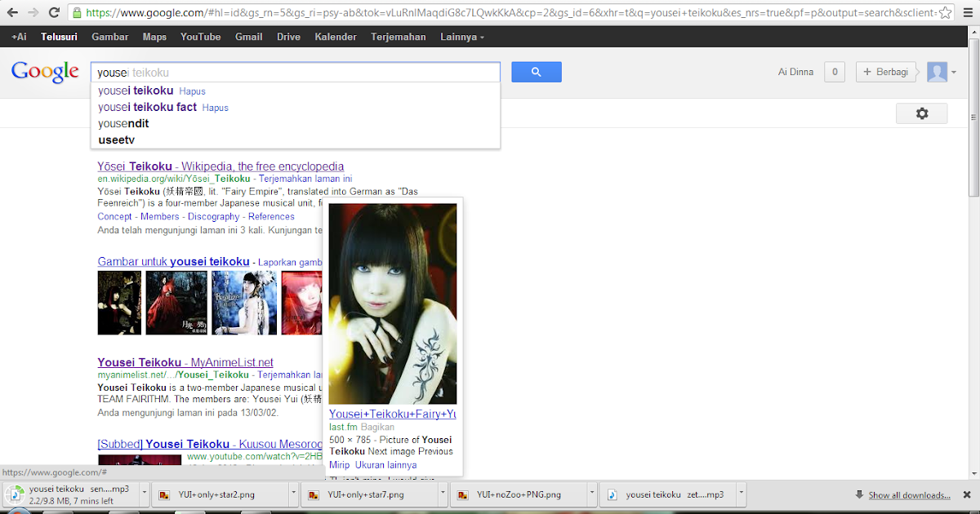Open the References sitelink

point(271,216)
